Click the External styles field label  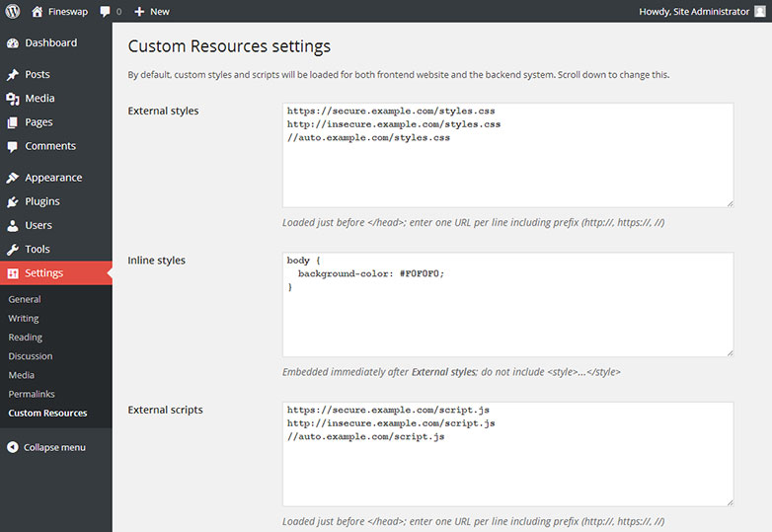tap(163, 111)
